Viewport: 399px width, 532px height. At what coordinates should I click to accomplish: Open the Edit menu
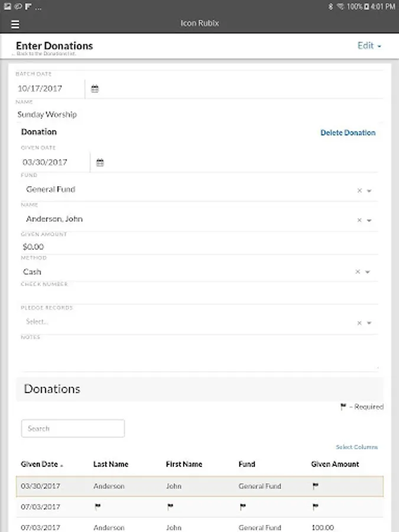(x=369, y=46)
